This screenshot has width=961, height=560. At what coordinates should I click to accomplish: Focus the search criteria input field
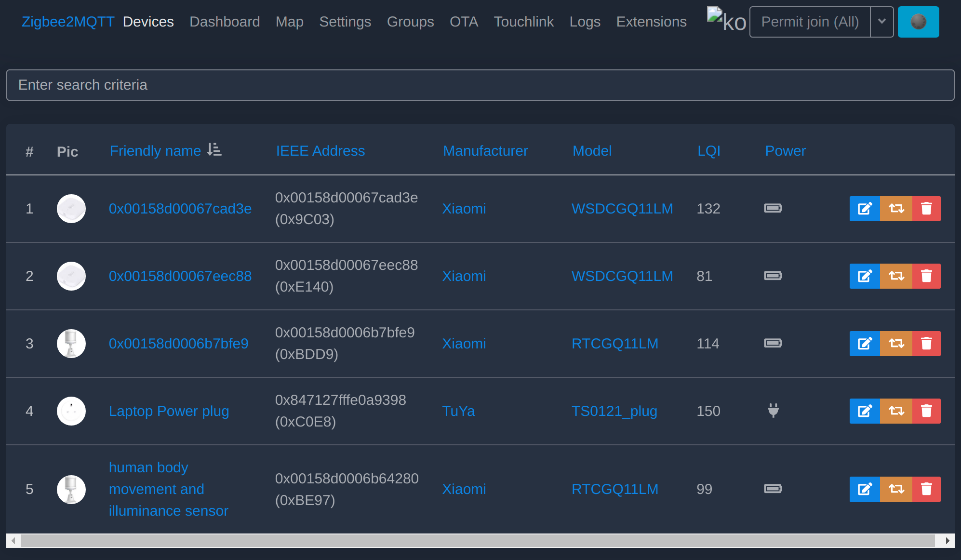(480, 85)
